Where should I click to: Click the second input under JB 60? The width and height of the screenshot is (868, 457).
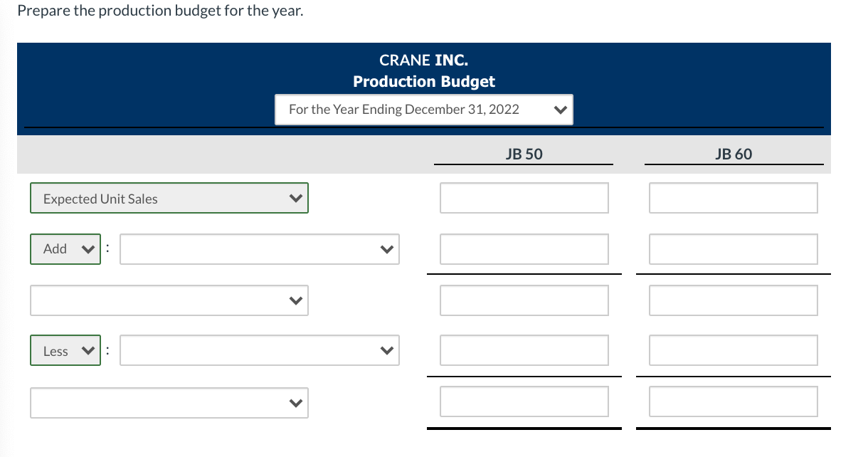[x=734, y=249]
